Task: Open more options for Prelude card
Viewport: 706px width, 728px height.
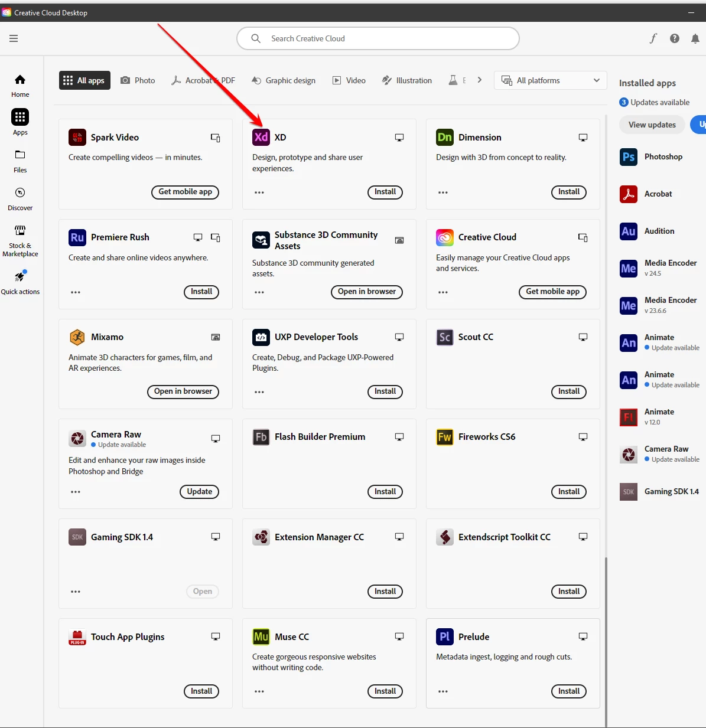Action: click(443, 691)
